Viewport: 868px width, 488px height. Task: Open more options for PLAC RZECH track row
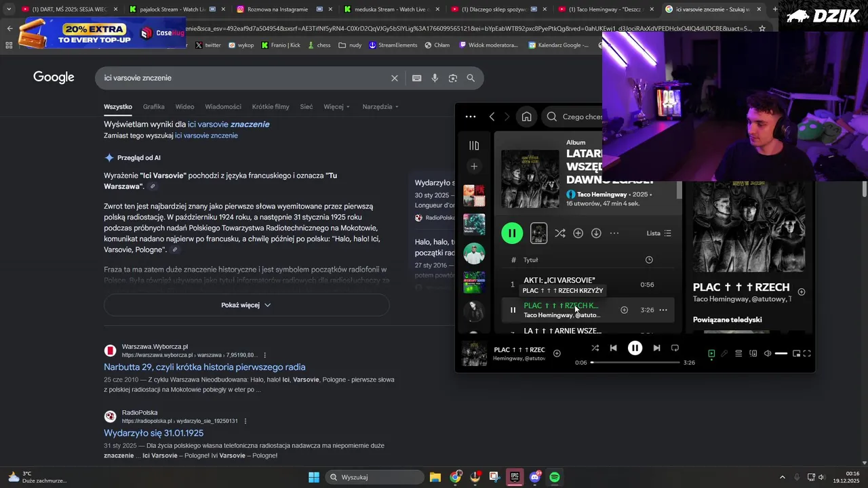tap(663, 310)
